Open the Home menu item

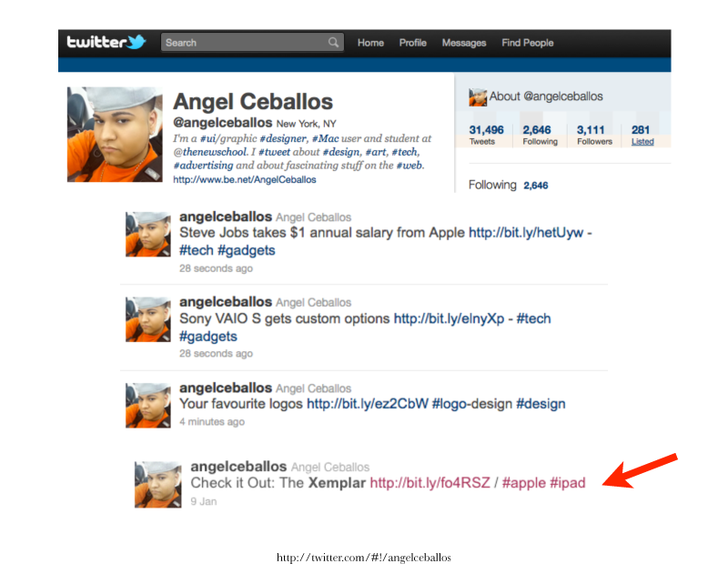(x=370, y=43)
